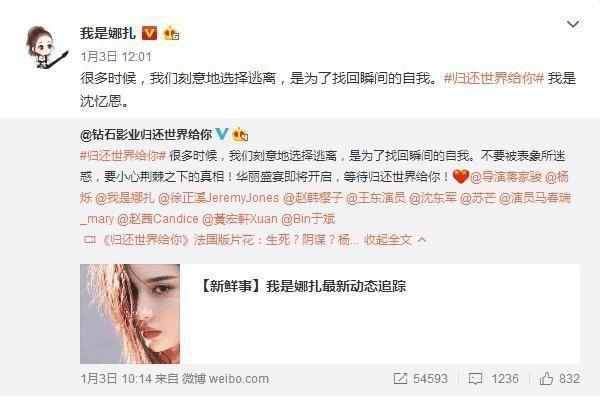The image size is (600, 400).
Task: Open the portrait thumbnail image
Action: click(x=130, y=313)
